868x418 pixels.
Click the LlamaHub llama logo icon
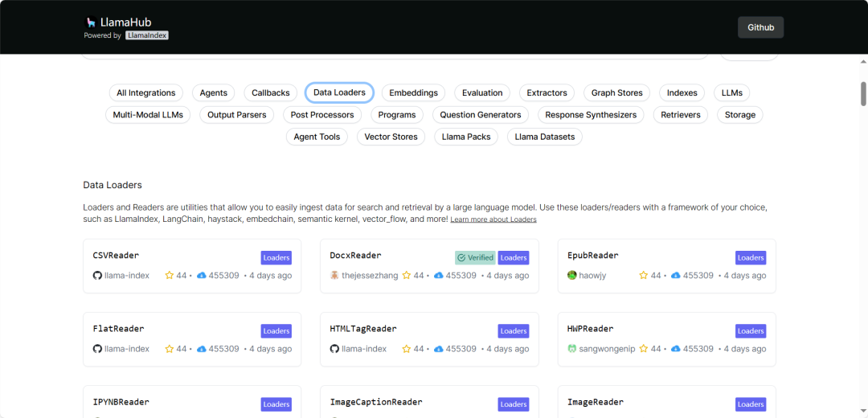click(x=90, y=23)
